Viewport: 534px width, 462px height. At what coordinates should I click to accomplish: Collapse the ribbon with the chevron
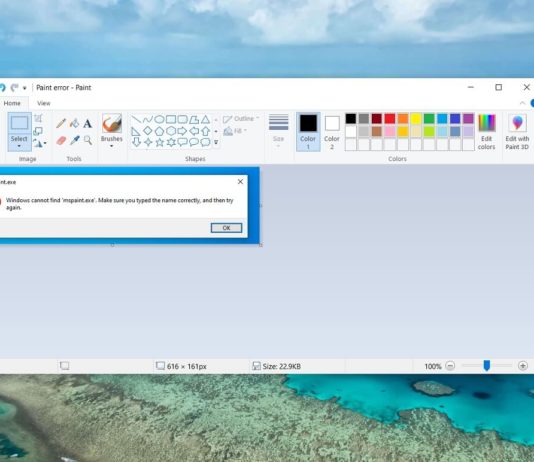pyautogui.click(x=522, y=103)
